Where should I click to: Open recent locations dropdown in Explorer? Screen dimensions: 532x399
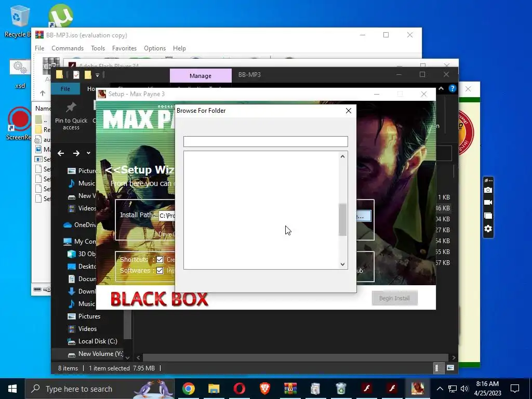(88, 153)
